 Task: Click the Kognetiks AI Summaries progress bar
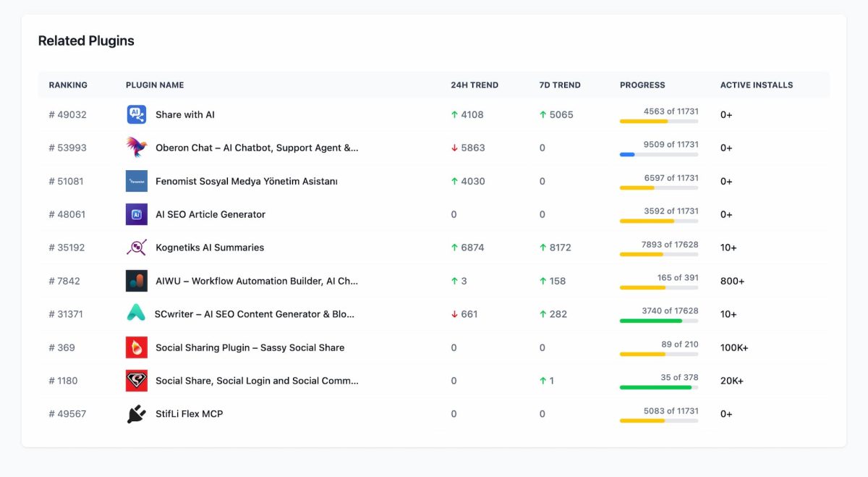pos(659,255)
